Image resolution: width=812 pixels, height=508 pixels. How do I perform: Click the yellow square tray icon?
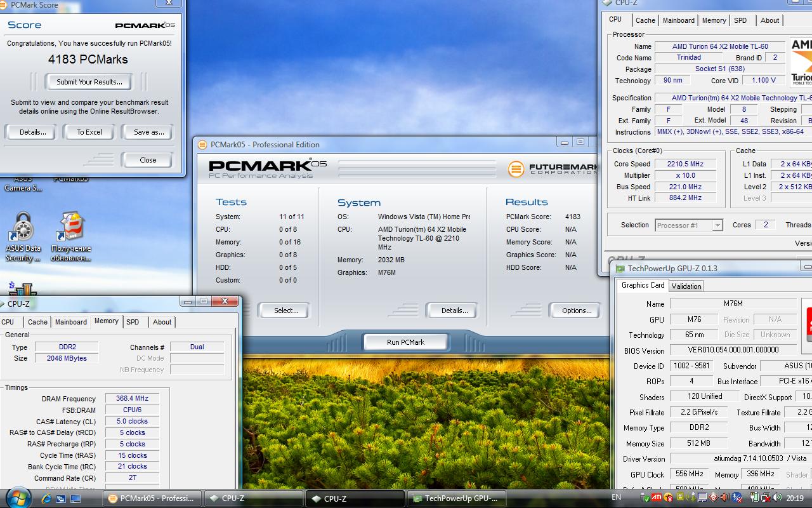(680, 497)
